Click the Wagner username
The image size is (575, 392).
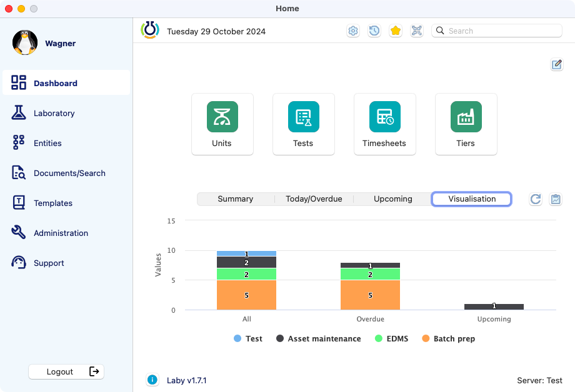(61, 43)
